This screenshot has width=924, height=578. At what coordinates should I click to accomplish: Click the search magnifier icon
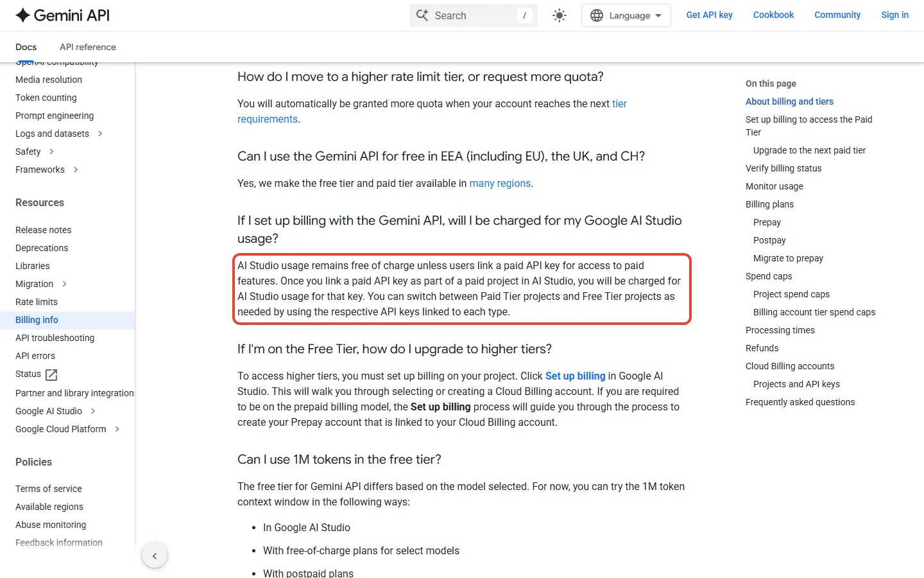click(422, 15)
